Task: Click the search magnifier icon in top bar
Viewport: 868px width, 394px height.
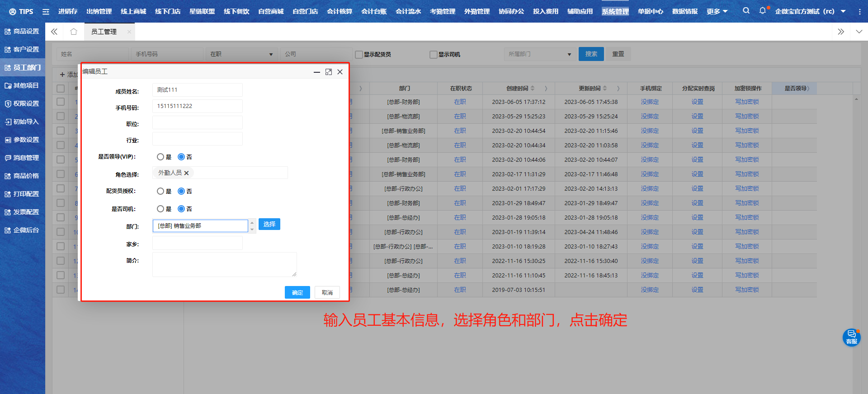Action: click(746, 11)
